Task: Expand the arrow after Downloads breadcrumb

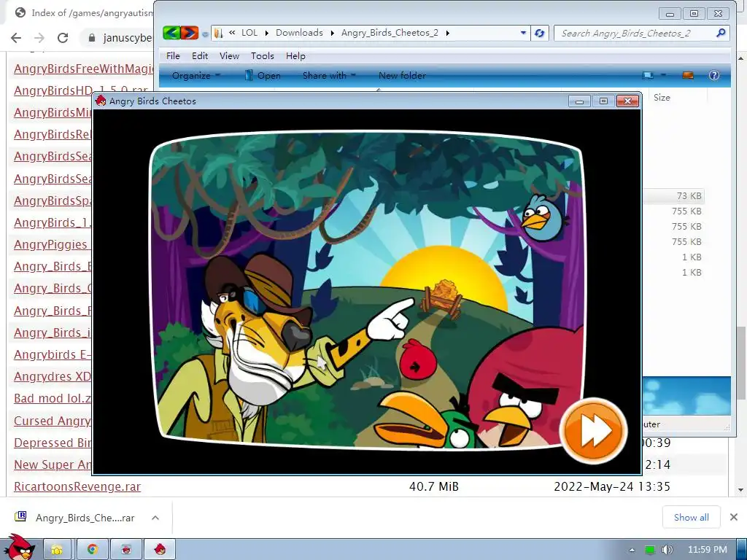Action: (332, 33)
